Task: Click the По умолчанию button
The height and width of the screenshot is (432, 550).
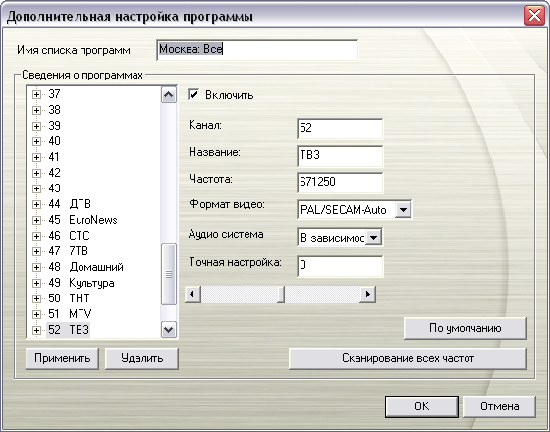Action: coord(465,328)
